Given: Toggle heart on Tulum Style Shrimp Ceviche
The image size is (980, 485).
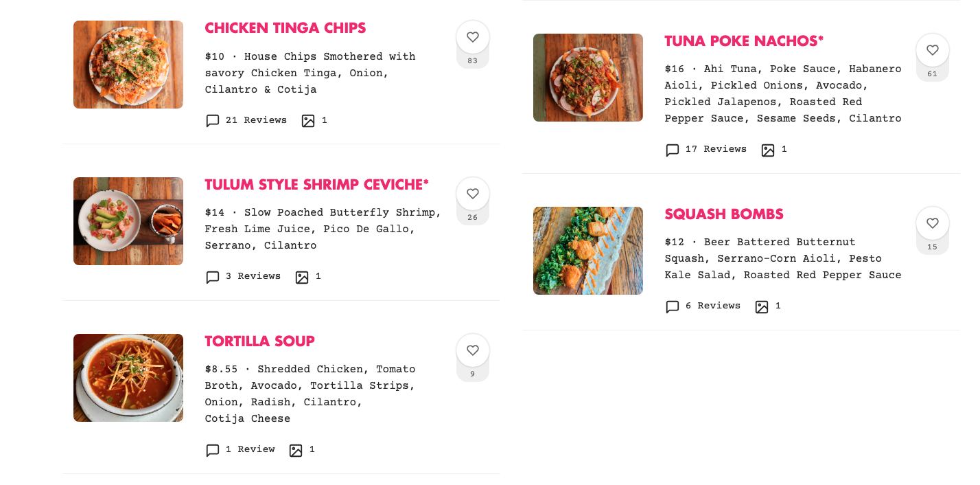Looking at the screenshot, I should tap(472, 194).
